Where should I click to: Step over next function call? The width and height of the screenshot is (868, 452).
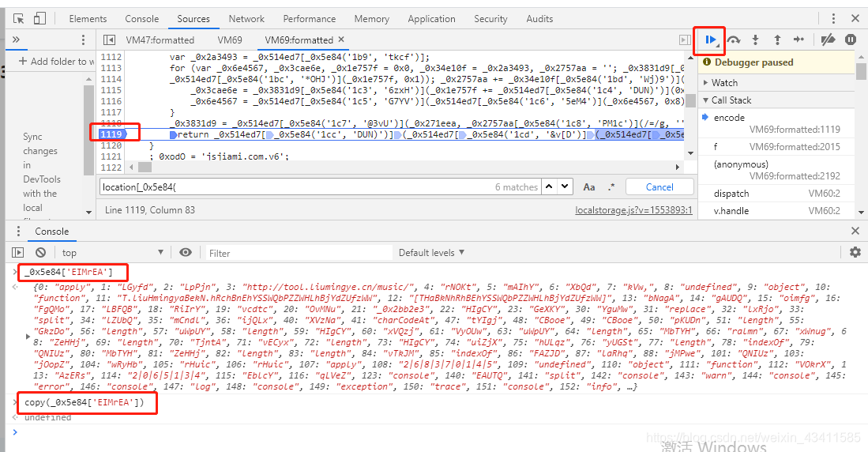[x=734, y=40]
